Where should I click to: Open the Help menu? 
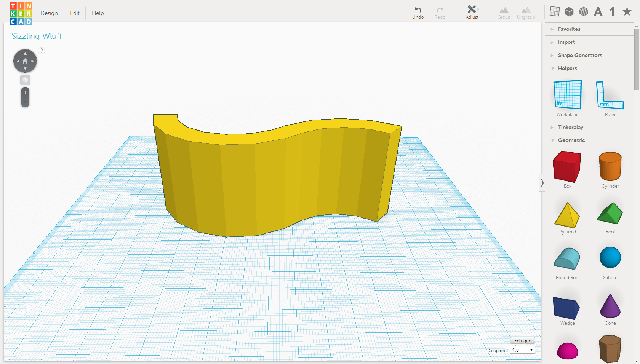coord(98,13)
